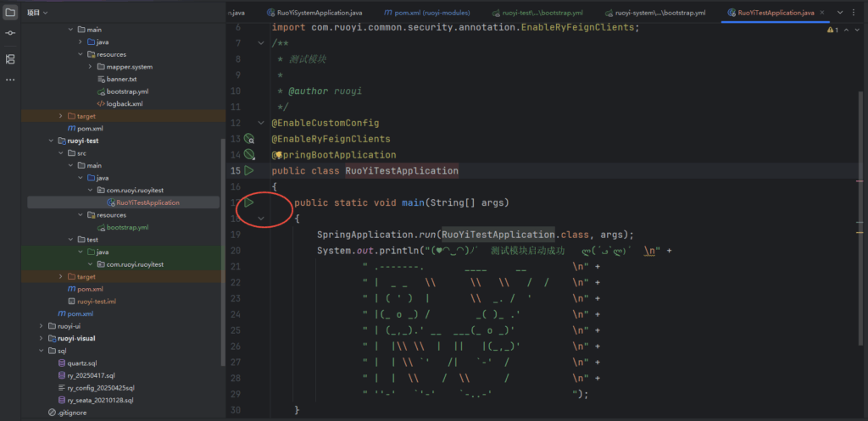Viewport: 868px width, 421px height.
Task: Switch to RuoYiSystemApplication.java tab
Action: (x=314, y=13)
